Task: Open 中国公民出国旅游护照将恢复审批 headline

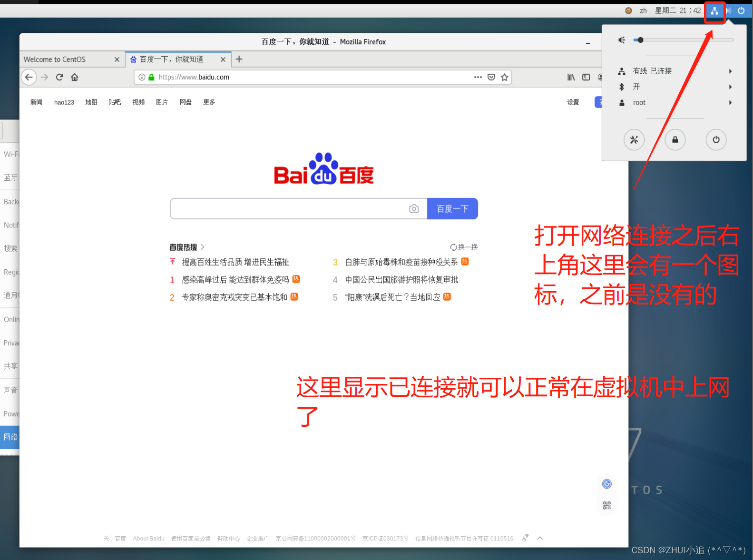Action: [401, 280]
